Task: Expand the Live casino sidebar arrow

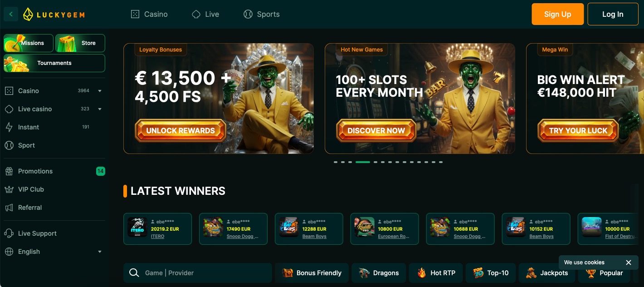Action: (100, 109)
